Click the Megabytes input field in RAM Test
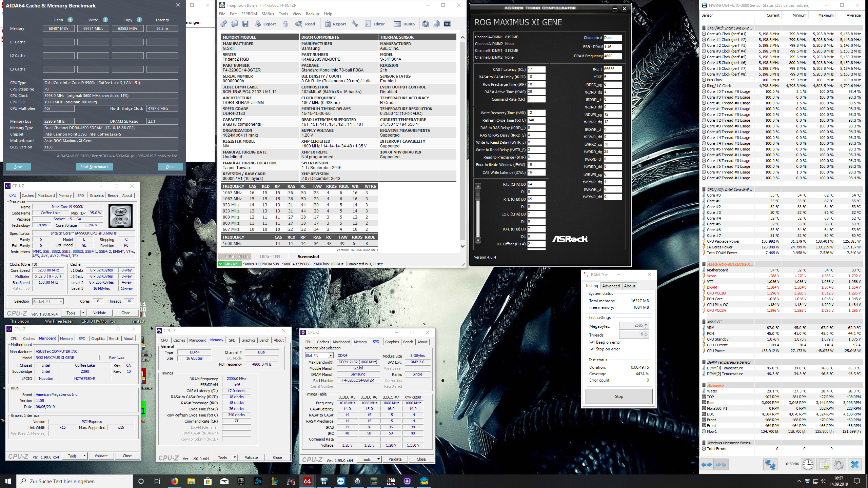The height and width of the screenshot is (488, 868). pos(631,325)
